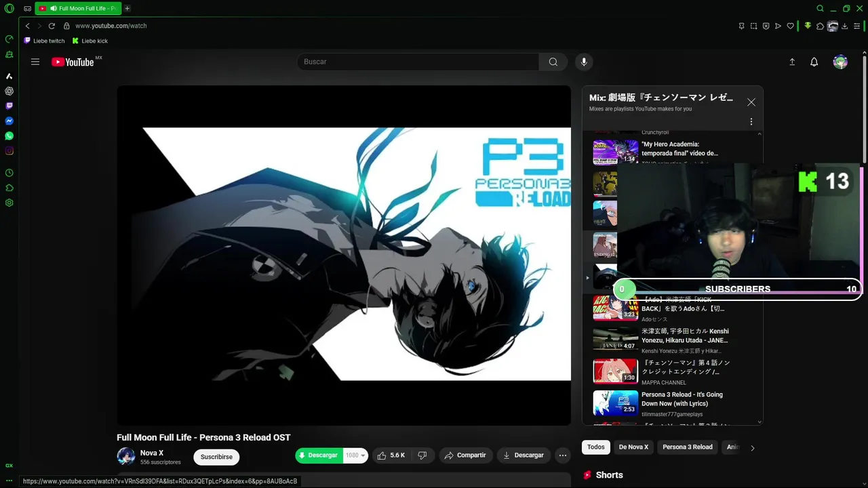Open the Easy Setup sliders icon
Image resolution: width=868 pixels, height=488 pixels.
pyautogui.click(x=857, y=26)
